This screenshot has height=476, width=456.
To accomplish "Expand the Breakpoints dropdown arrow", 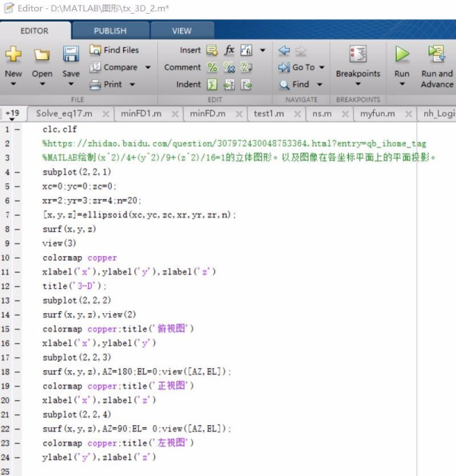I will 358,84.
